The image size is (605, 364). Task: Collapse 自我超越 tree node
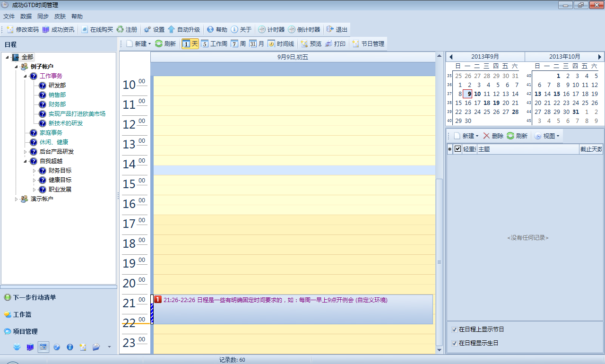click(26, 161)
